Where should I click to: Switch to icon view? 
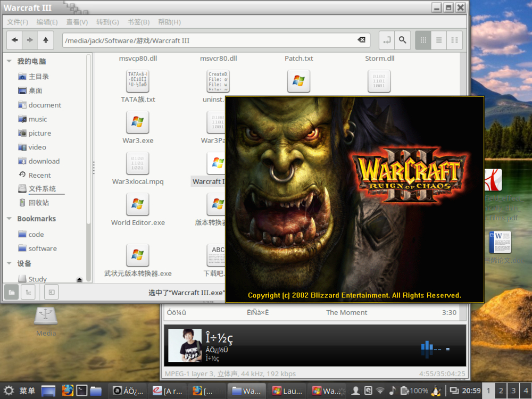[x=423, y=40]
